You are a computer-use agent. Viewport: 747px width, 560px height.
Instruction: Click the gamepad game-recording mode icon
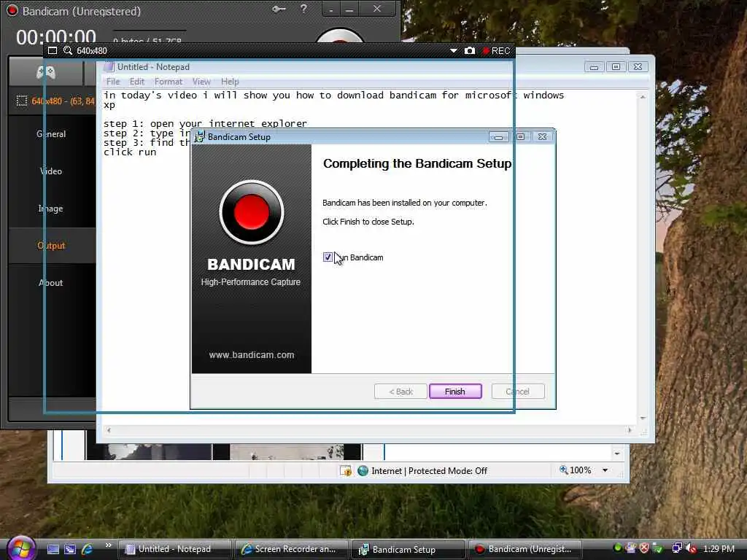pos(46,72)
